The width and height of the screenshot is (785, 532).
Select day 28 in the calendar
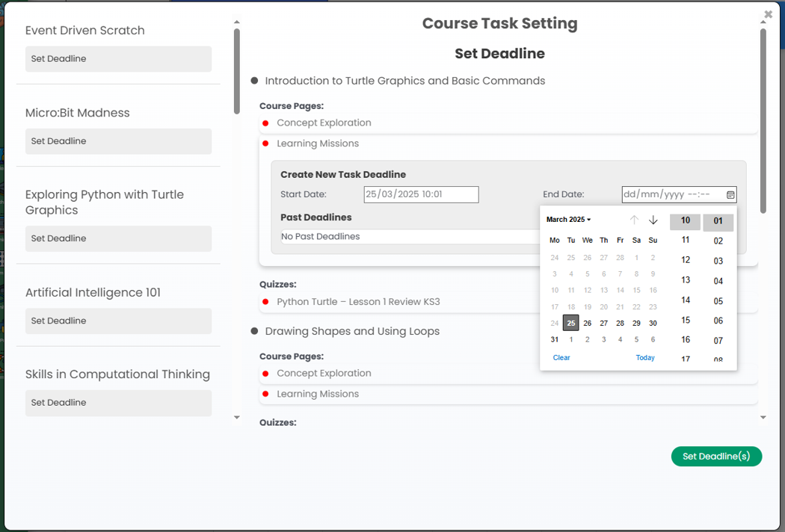coord(620,324)
